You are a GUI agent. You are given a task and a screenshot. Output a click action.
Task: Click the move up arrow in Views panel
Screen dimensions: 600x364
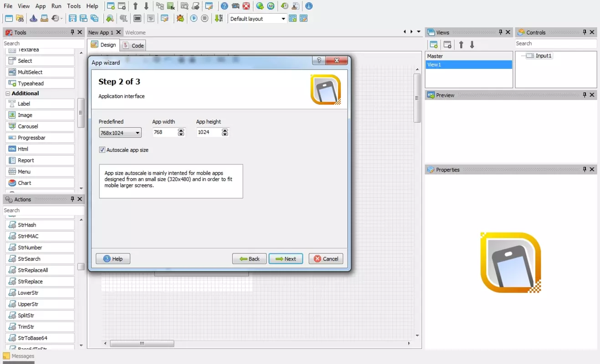coord(461,45)
